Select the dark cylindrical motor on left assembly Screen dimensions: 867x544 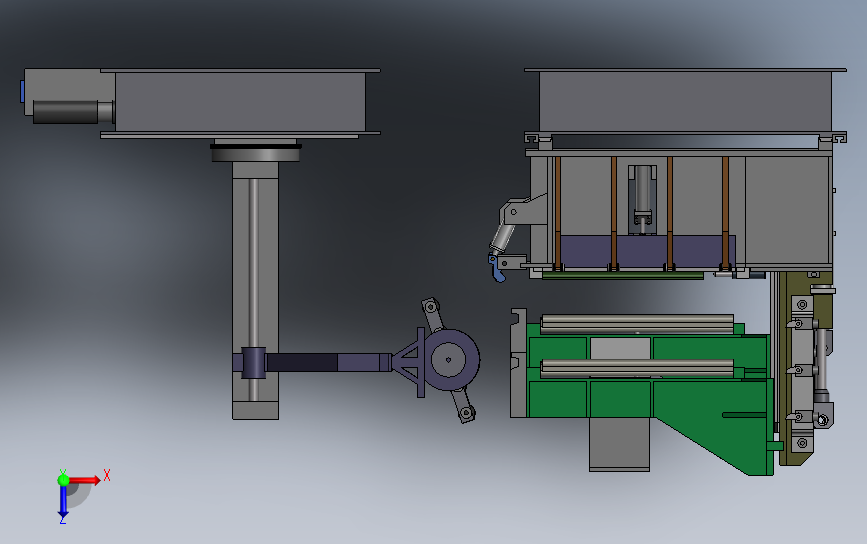coord(65,112)
